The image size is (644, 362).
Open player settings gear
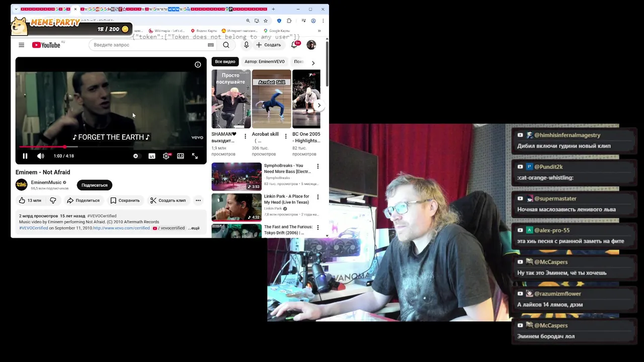coord(166,156)
